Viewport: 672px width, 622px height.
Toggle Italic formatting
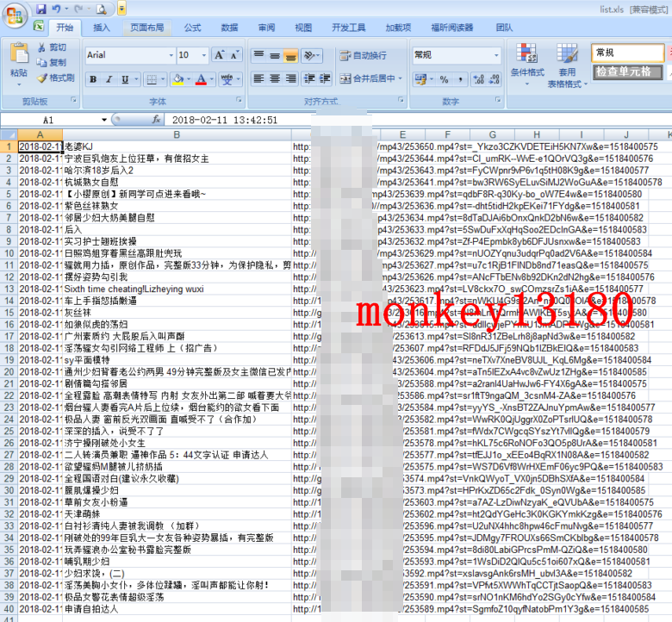click(x=109, y=79)
